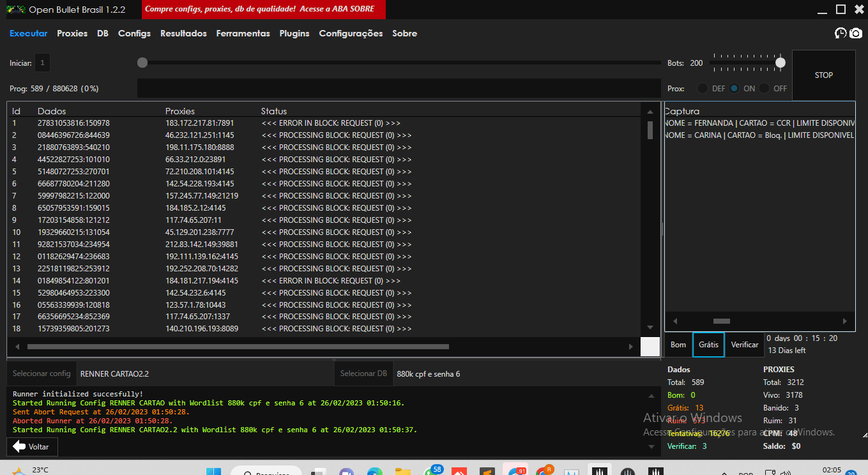Click the Captura panel horizontal scrollbar thumb
Viewport: 868px width, 475px height.
[722, 321]
